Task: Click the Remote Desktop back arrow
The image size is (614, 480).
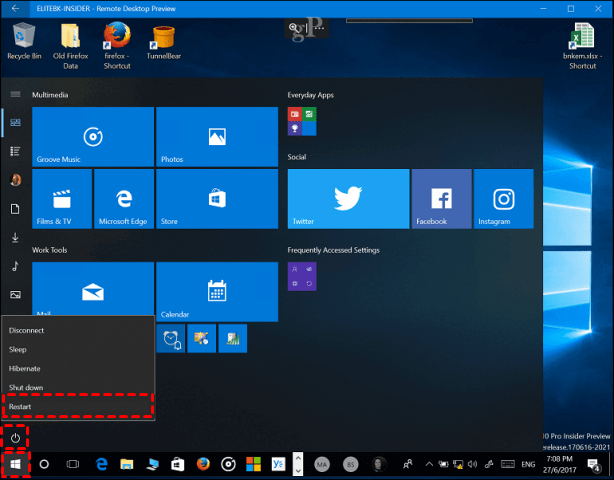Action: [15, 8]
